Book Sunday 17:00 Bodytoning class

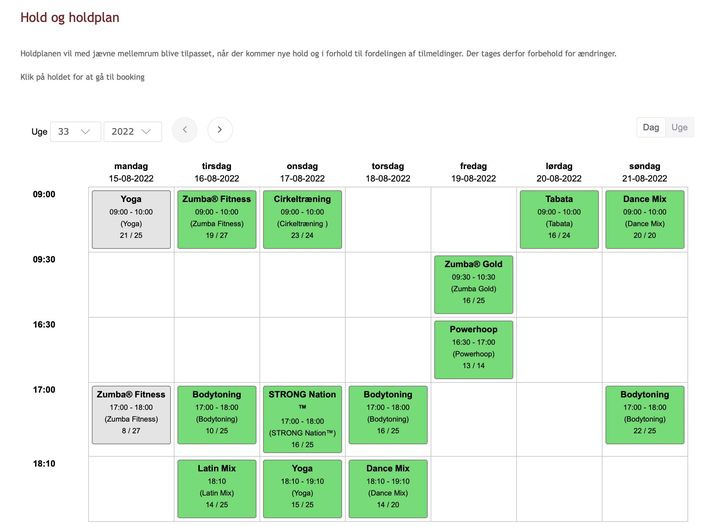pyautogui.click(x=645, y=413)
